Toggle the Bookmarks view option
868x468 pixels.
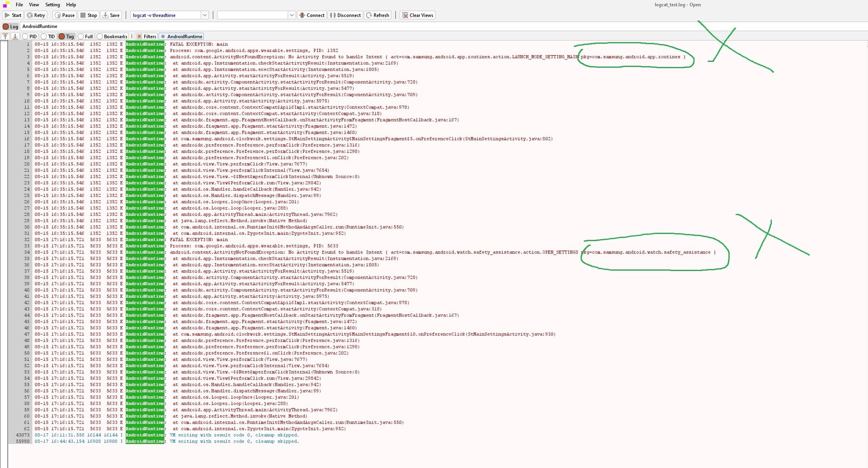pyautogui.click(x=112, y=37)
